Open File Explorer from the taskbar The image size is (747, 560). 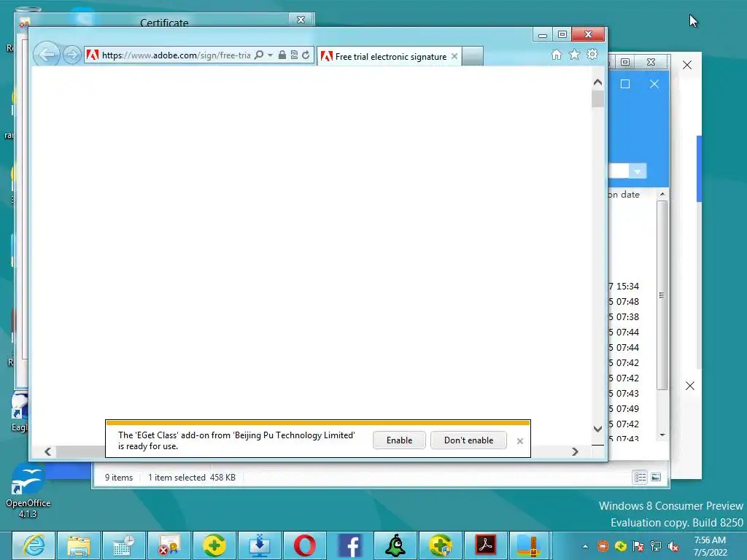click(x=79, y=545)
